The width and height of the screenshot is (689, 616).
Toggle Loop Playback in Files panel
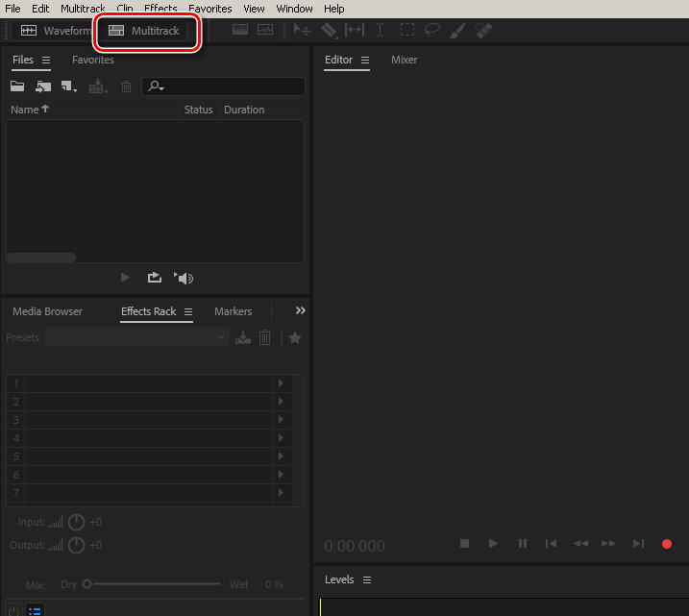coord(155,278)
